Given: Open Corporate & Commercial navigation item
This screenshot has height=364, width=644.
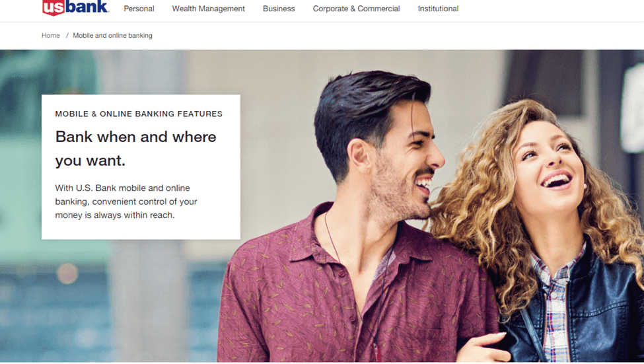Looking at the screenshot, I should coord(356,9).
